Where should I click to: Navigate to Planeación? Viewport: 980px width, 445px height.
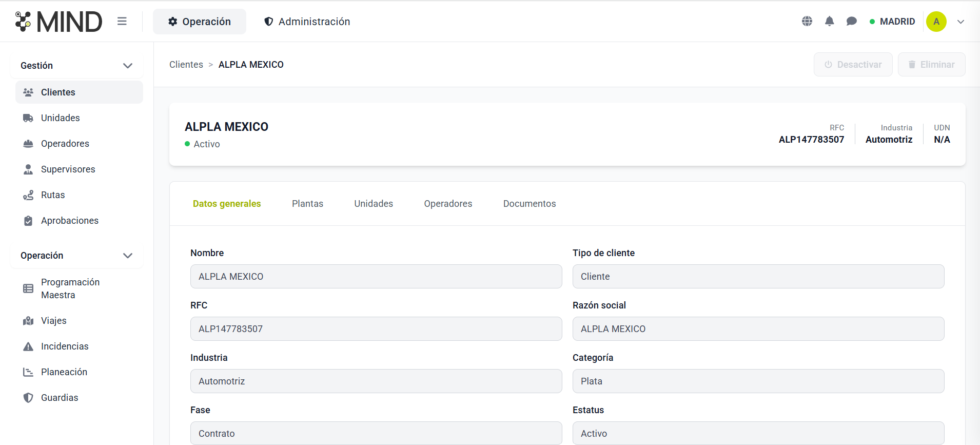[x=79, y=372]
